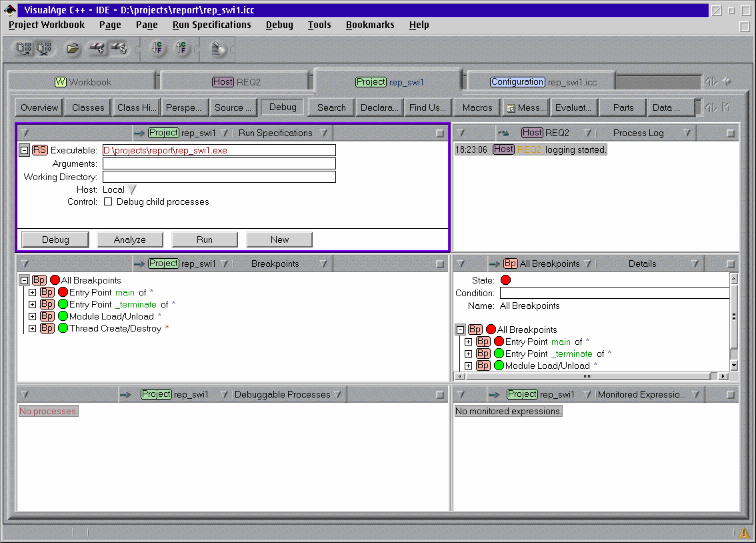
Task: Click the tab scroll arrows next to Data tab
Action: pyautogui.click(x=711, y=107)
